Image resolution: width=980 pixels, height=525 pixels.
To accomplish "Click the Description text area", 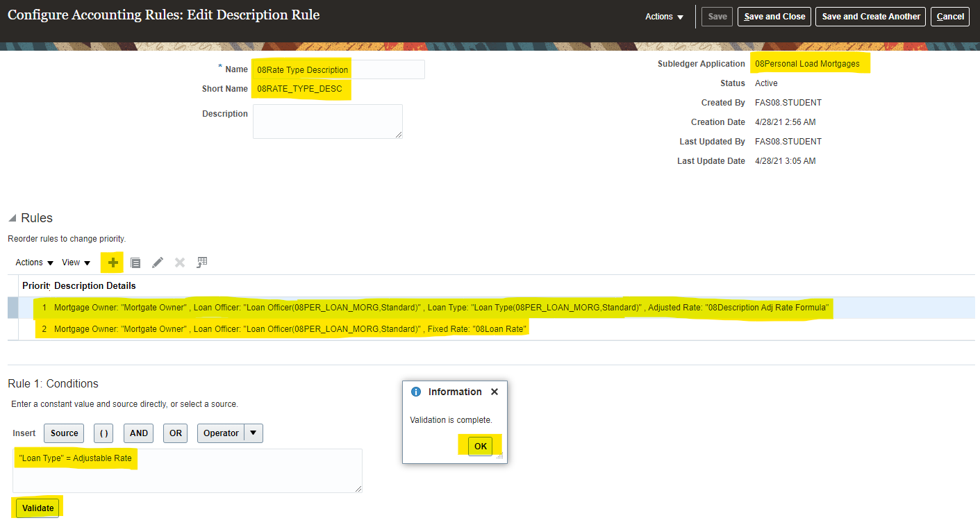I will click(x=327, y=122).
